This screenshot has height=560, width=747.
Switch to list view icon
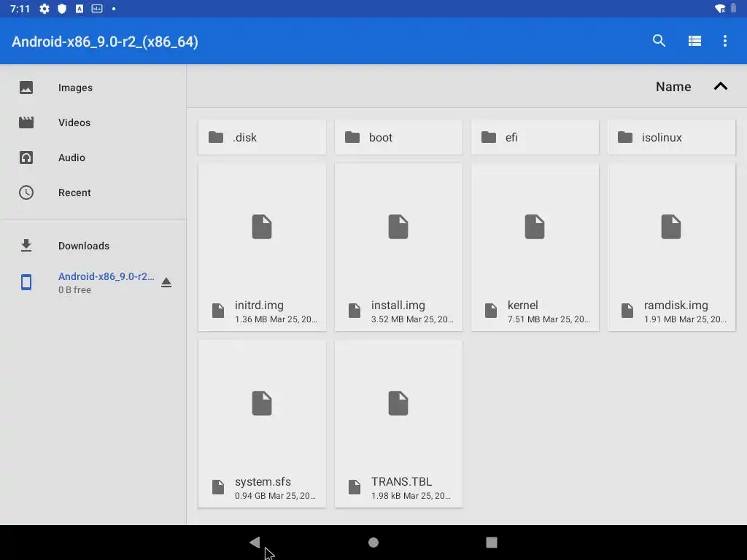tap(694, 41)
